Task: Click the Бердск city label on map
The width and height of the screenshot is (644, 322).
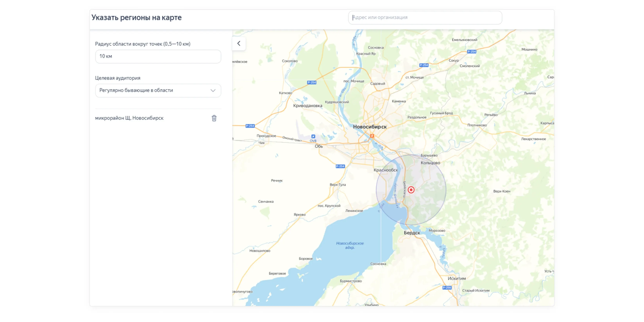Action: tap(412, 233)
